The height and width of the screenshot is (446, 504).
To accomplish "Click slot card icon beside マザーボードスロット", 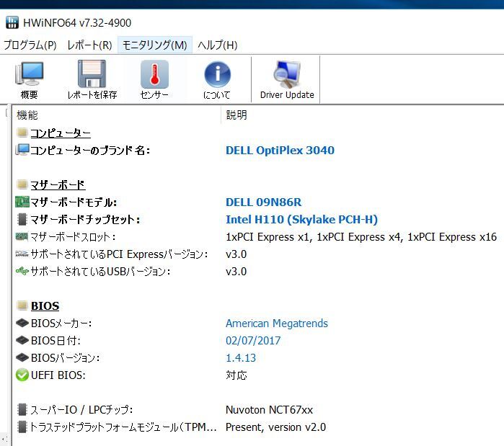I will (x=22, y=236).
